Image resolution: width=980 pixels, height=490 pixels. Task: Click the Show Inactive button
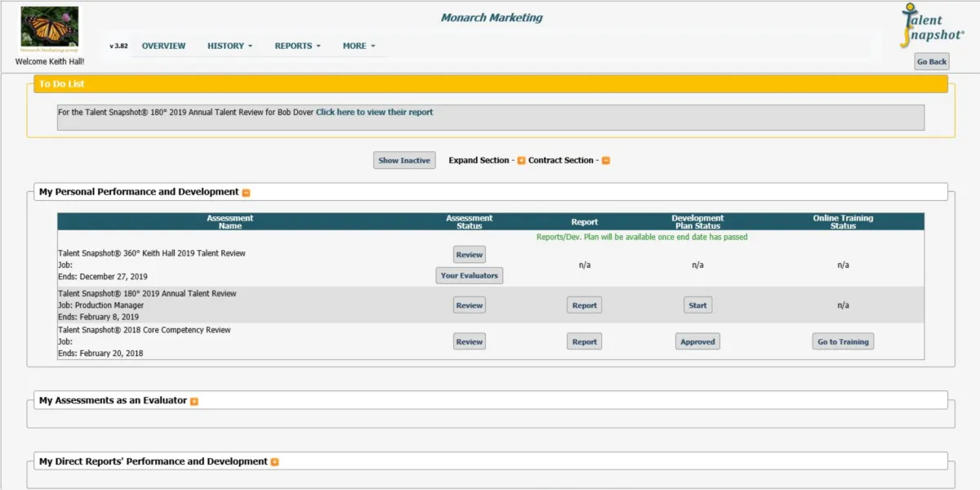point(404,161)
